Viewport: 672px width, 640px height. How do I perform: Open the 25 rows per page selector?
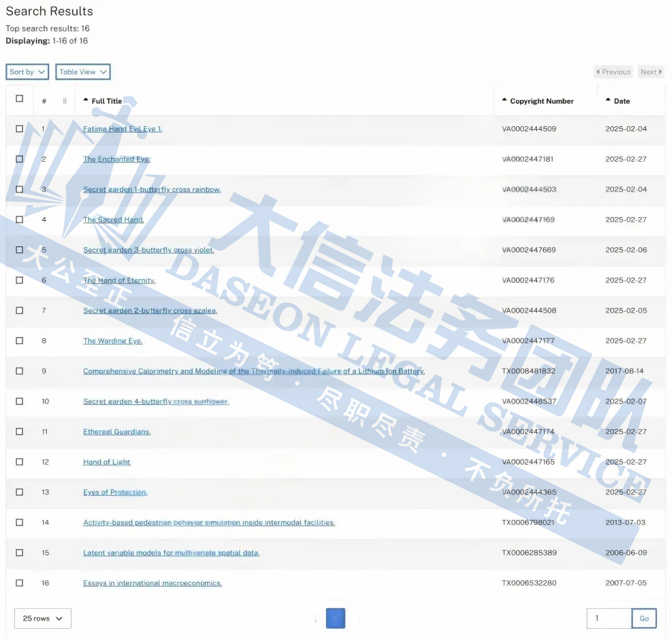42,618
